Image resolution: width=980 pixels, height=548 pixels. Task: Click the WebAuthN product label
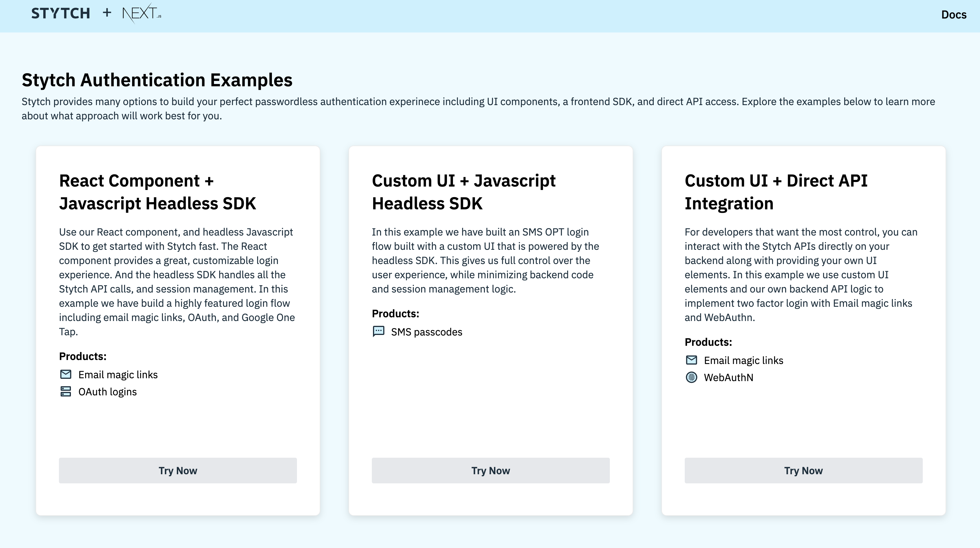(x=728, y=377)
